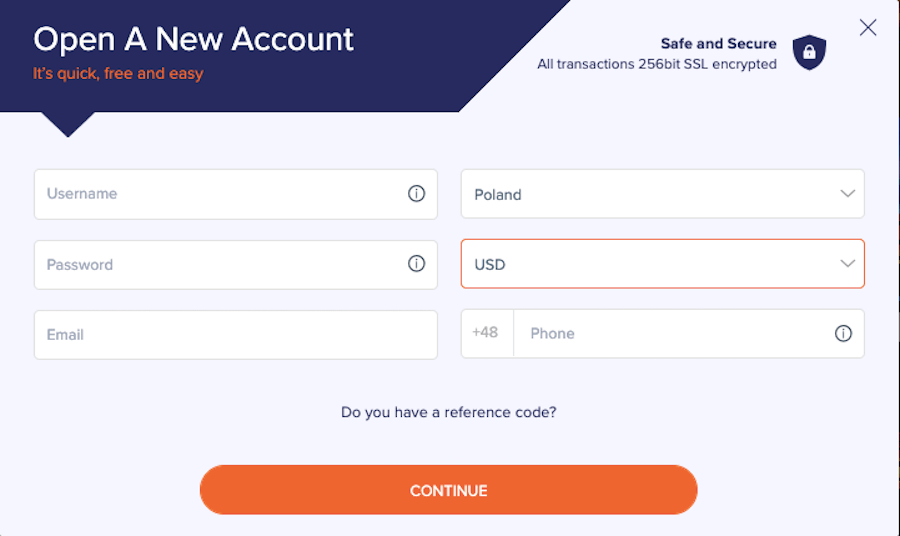This screenshot has height=536, width=900.
Task: Click the "It's quick, free and easy" tagline
Action: pos(118,73)
